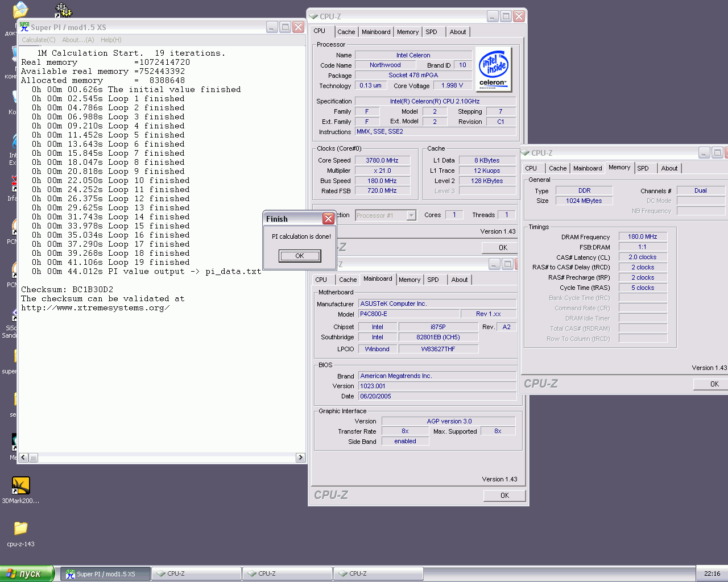
Task: Click the Bus Speed 180.0 MHz value
Action: point(382,181)
